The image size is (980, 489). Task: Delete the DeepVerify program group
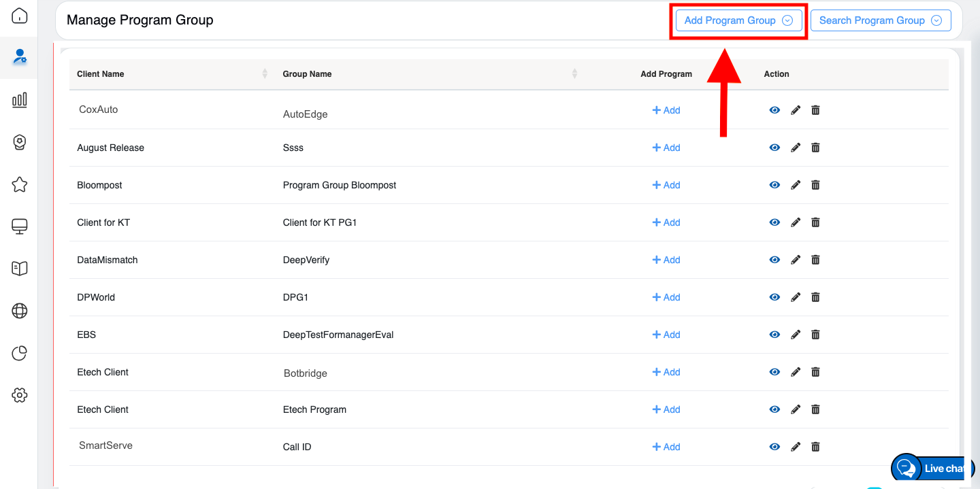(815, 260)
